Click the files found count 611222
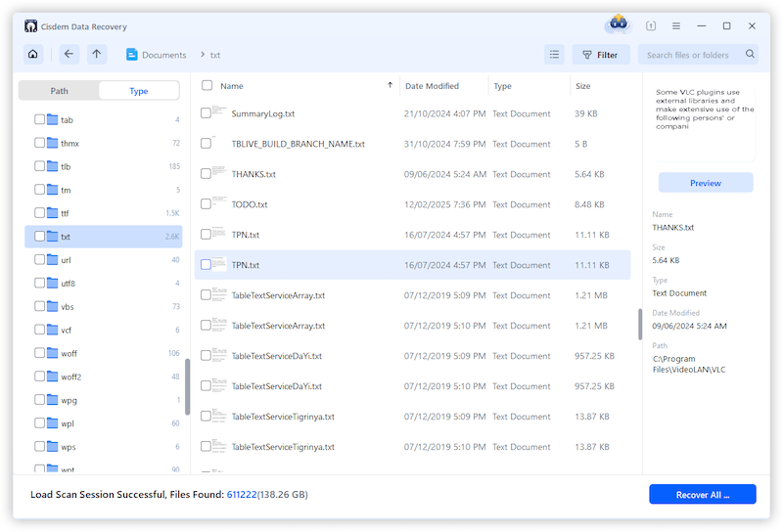The image size is (783, 532). [242, 494]
